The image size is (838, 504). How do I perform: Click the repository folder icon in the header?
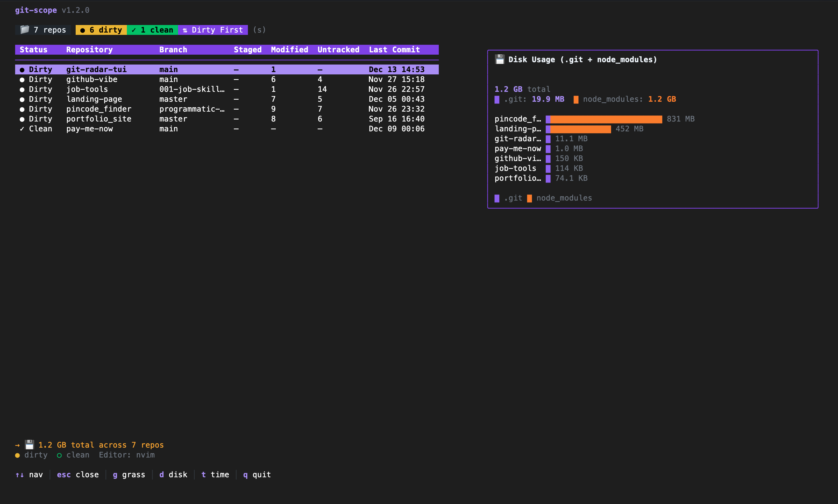[25, 30]
